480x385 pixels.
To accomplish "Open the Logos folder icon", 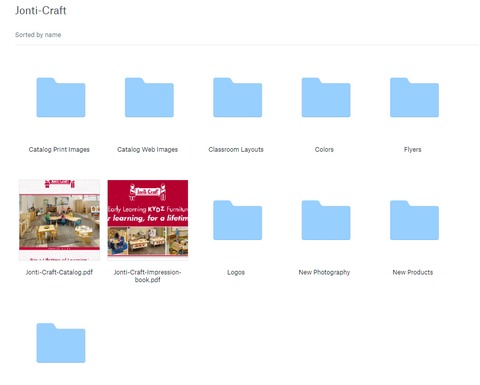I will point(237,220).
